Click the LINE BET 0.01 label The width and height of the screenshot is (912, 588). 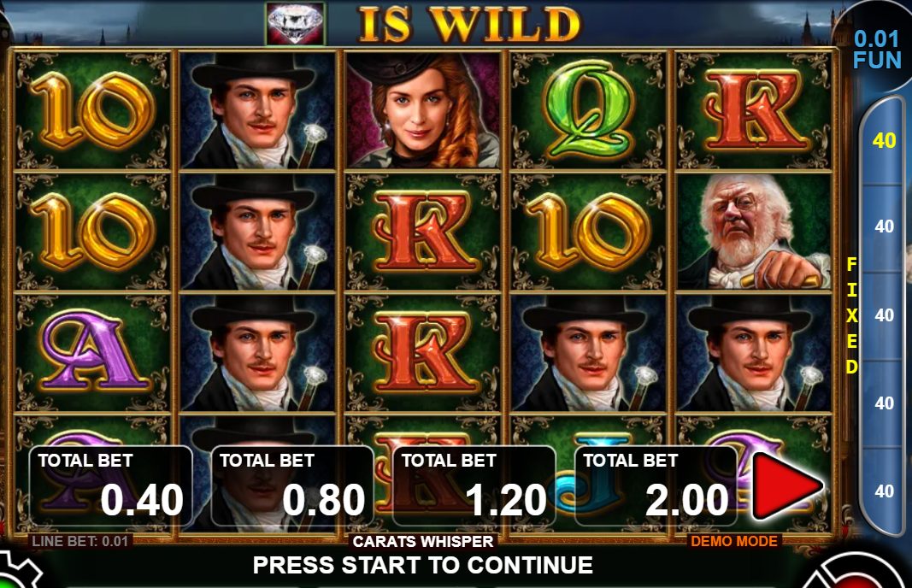tap(80, 542)
